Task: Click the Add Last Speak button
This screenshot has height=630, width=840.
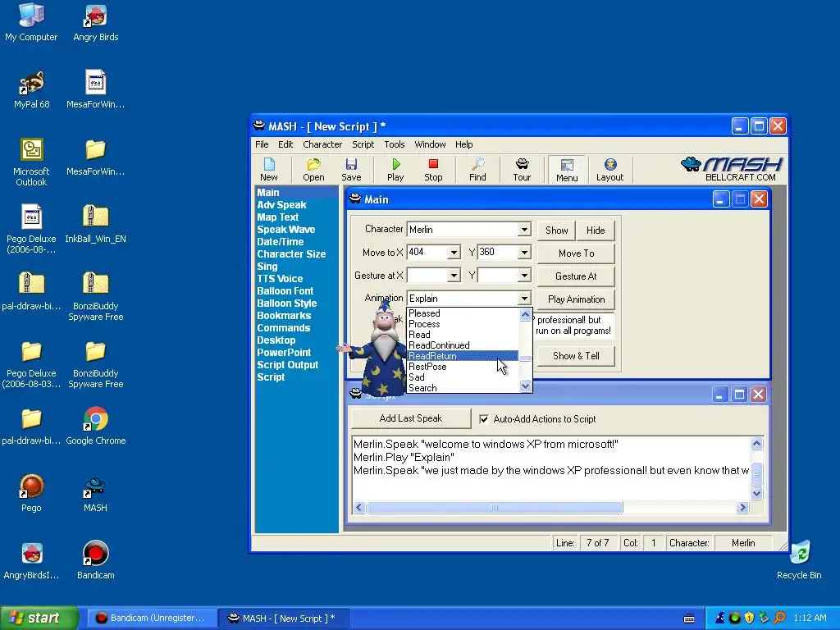Action: click(411, 418)
